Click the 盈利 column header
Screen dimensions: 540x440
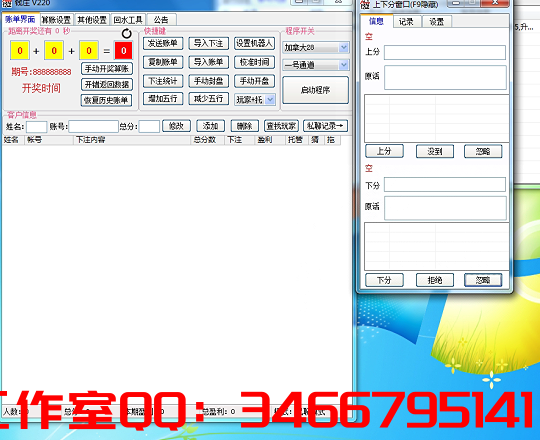coord(270,140)
